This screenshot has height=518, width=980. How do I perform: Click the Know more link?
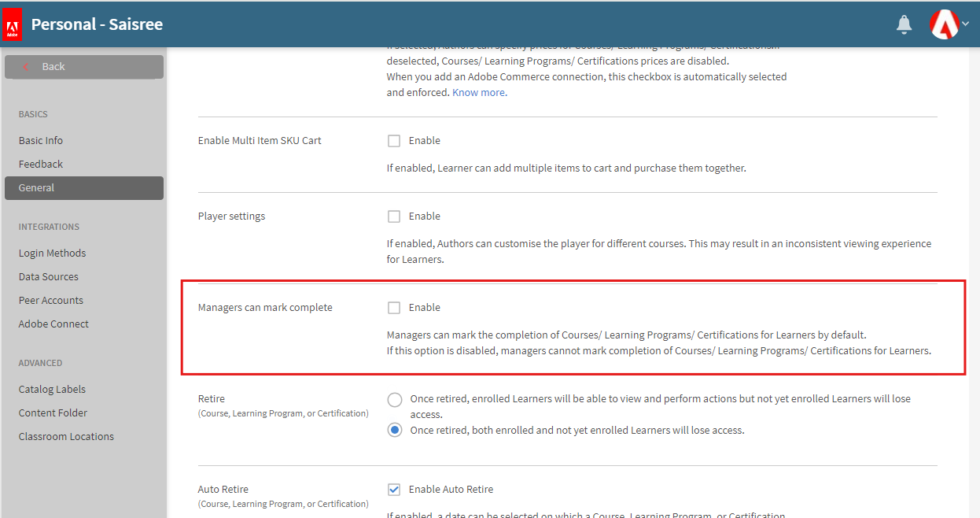pyautogui.click(x=480, y=92)
